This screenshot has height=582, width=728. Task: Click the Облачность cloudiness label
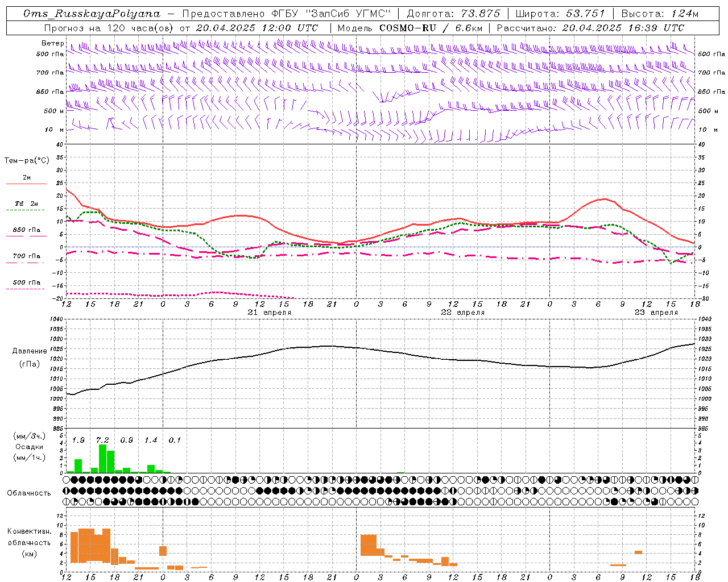tap(29, 493)
